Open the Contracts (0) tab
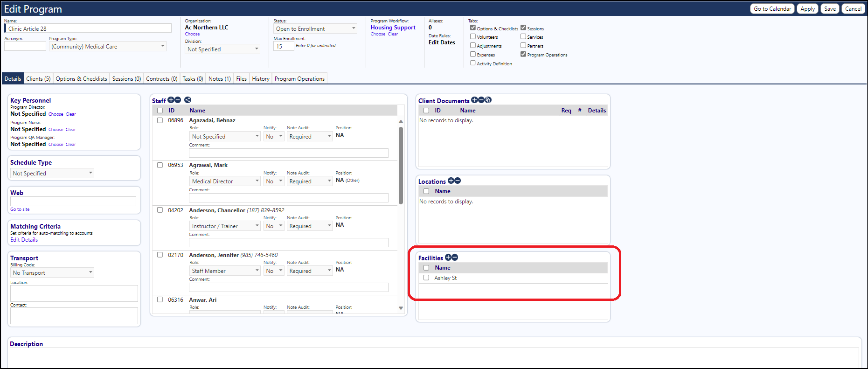The image size is (868, 369). [x=161, y=78]
